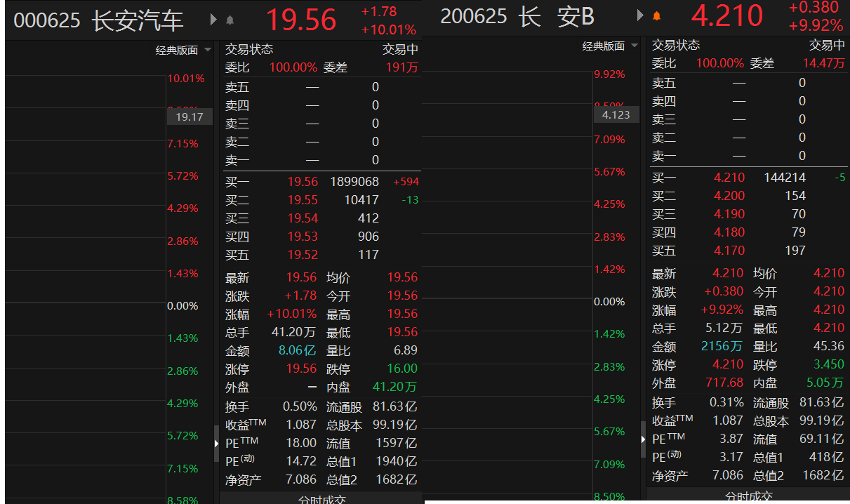Viewport: 850px width, 504px height.
Task: Open the 经典版面 dropdown in 长安汽车 panel
Action: click(x=184, y=50)
